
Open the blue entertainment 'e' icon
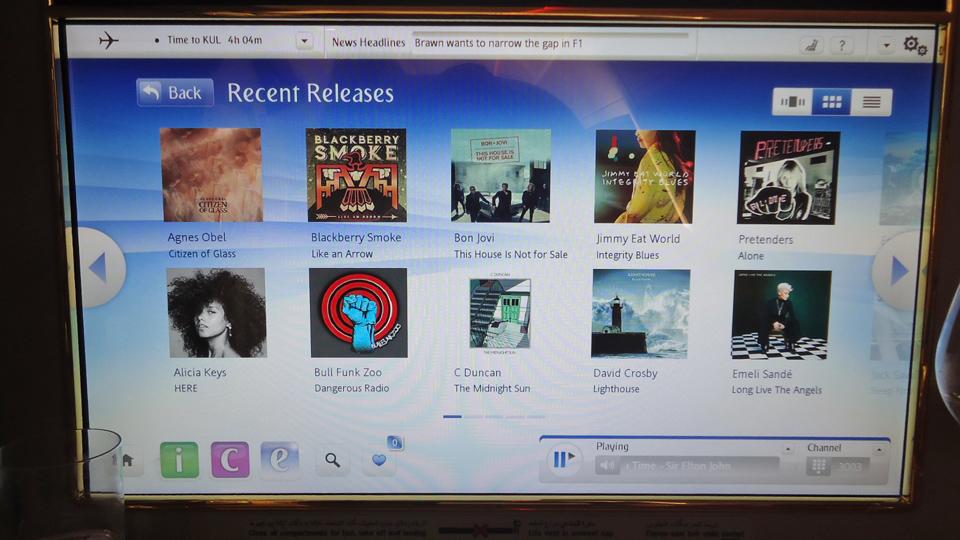[x=280, y=459]
